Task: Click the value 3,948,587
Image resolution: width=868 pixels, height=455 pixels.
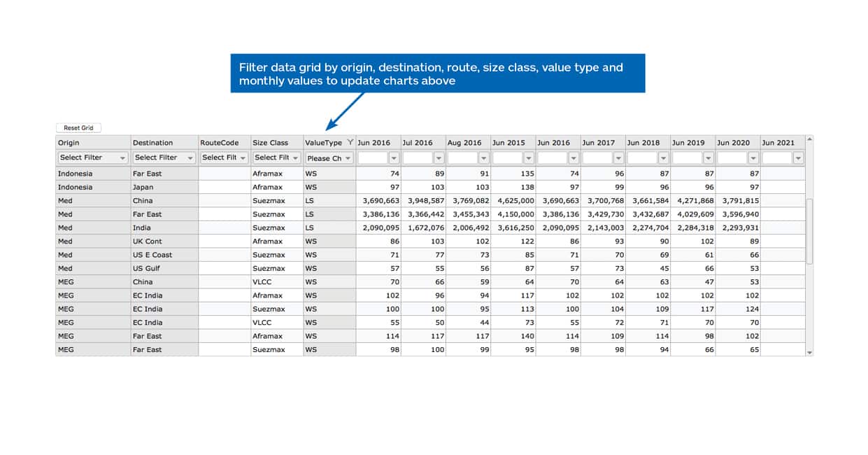Action: 426,201
